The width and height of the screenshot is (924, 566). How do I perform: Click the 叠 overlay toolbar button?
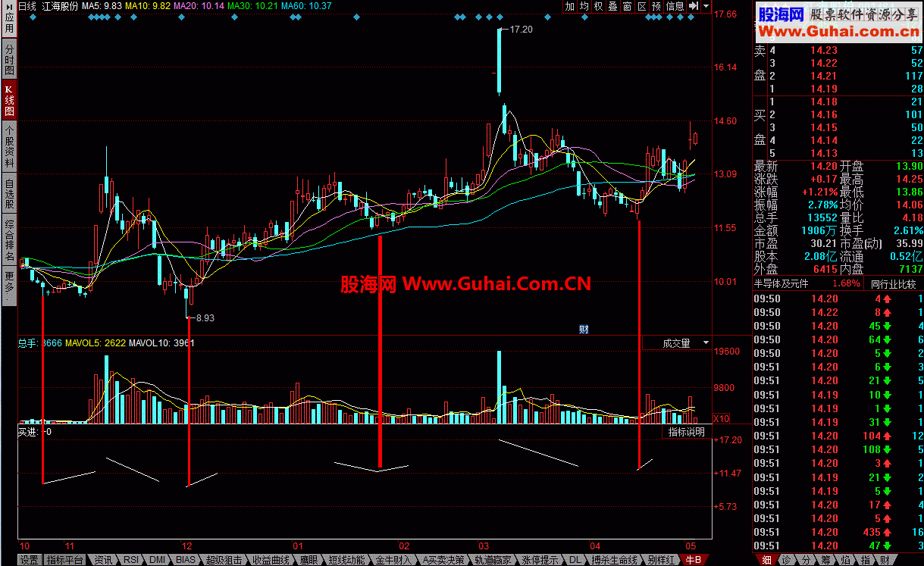[x=613, y=6]
